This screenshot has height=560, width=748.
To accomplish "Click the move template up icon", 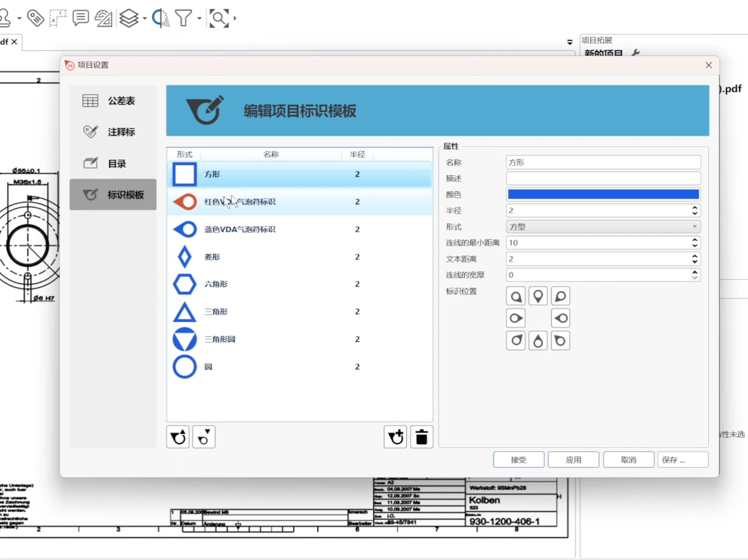I will click(178, 437).
